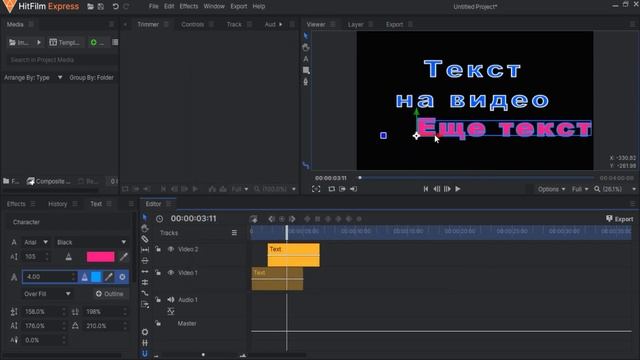Click the Composite Shot button
This screenshot has width=640, height=360.
49,181
